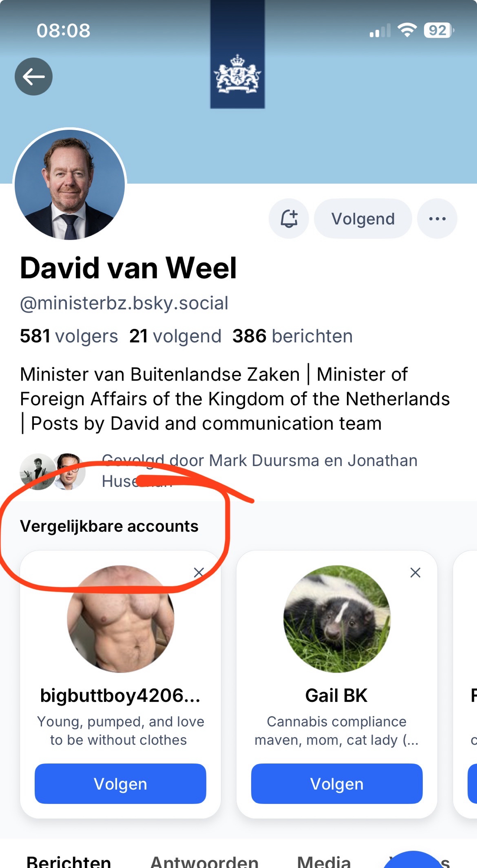This screenshot has height=868, width=477.
Task: Open the 581 volgers list
Action: [69, 336]
